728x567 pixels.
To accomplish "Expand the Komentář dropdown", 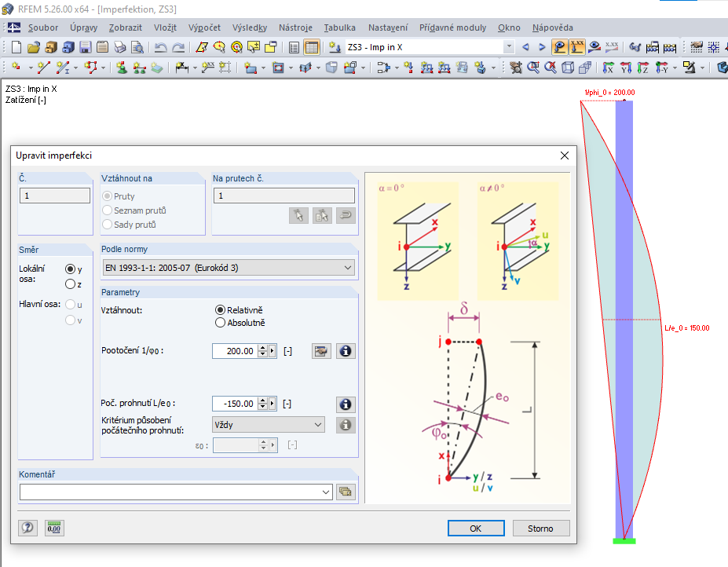I will 326,492.
